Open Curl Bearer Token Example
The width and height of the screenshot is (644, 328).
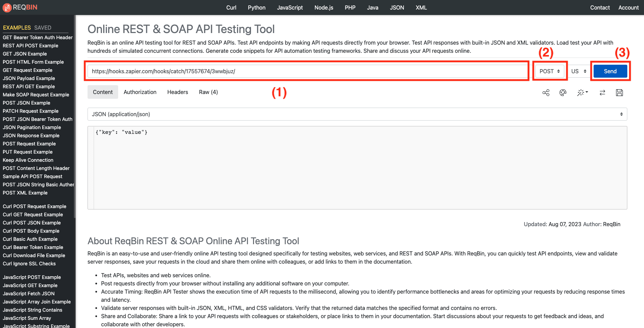click(x=33, y=247)
